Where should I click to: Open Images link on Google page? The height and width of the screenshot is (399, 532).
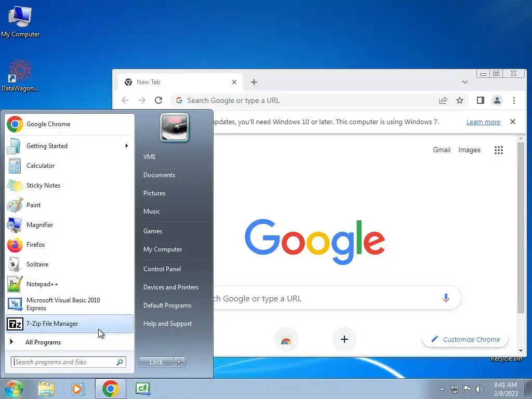pyautogui.click(x=469, y=150)
